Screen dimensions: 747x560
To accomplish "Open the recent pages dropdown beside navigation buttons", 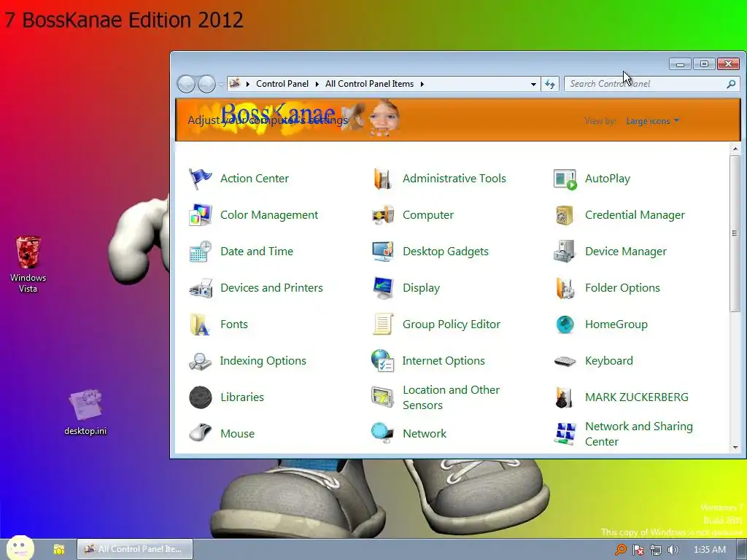I will point(222,85).
